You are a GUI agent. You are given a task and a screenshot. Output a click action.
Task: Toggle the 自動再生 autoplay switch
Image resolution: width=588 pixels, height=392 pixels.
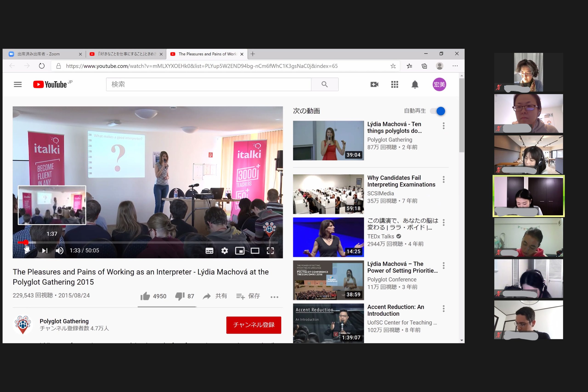(x=438, y=111)
